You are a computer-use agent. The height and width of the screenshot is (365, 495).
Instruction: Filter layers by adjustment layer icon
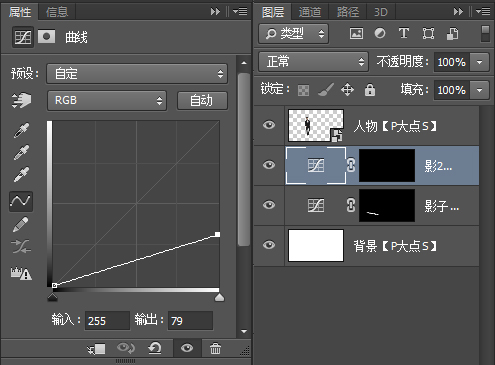[380, 33]
